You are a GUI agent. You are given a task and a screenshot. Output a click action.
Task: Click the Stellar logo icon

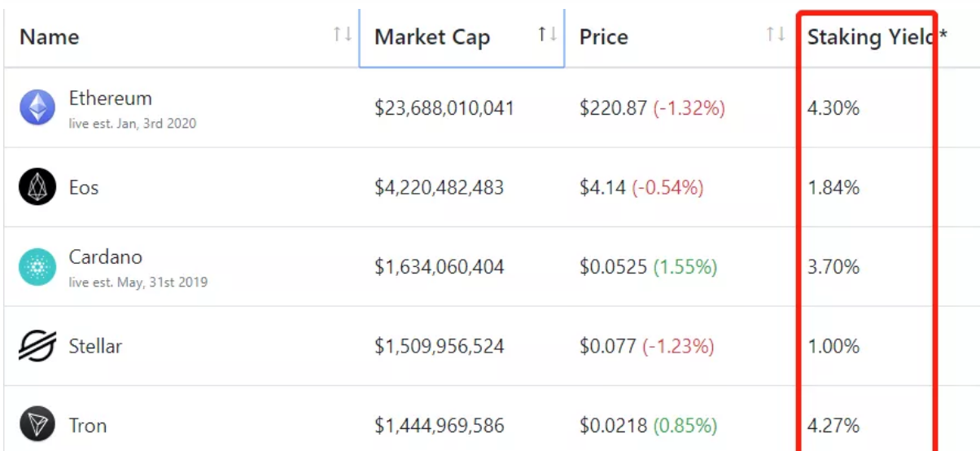coord(37,346)
